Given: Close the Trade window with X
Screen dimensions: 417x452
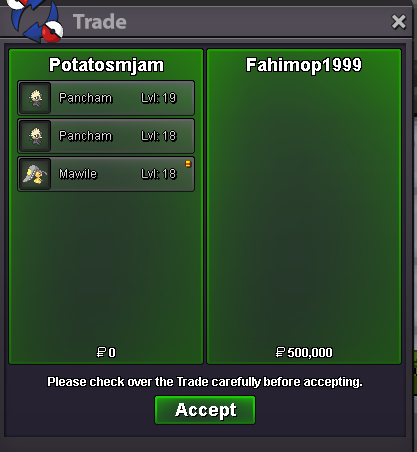Looking at the screenshot, I should (x=399, y=22).
